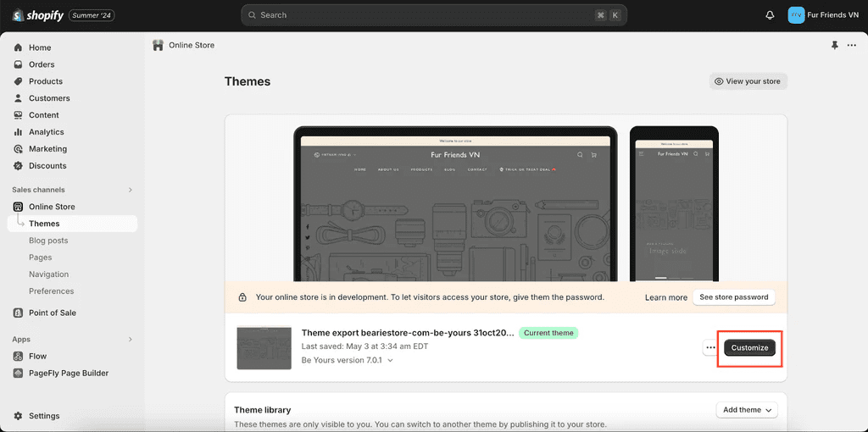Open the header three-dot more menu
Viewport: 868px width, 432px height.
(852, 46)
